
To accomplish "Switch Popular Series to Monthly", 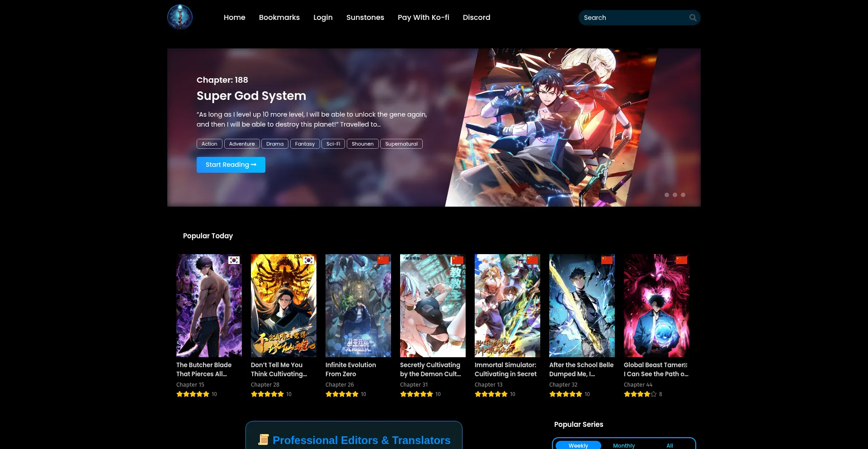I will (x=624, y=445).
